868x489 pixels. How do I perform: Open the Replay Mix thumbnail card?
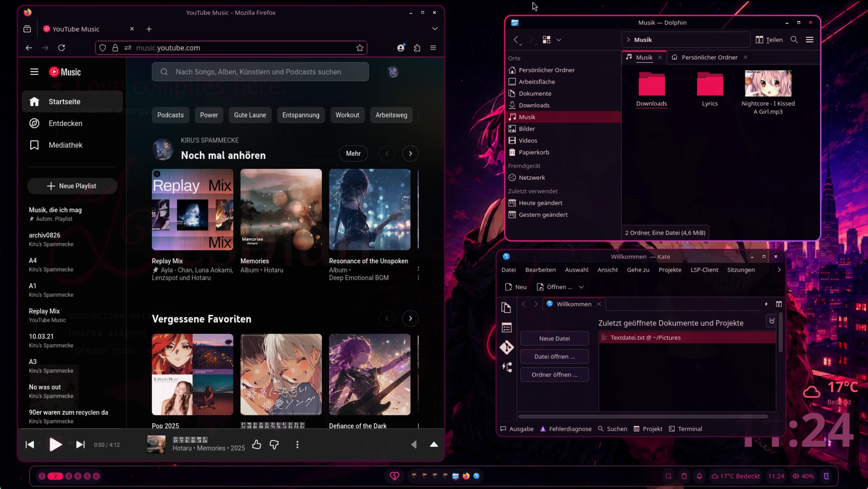(x=192, y=210)
